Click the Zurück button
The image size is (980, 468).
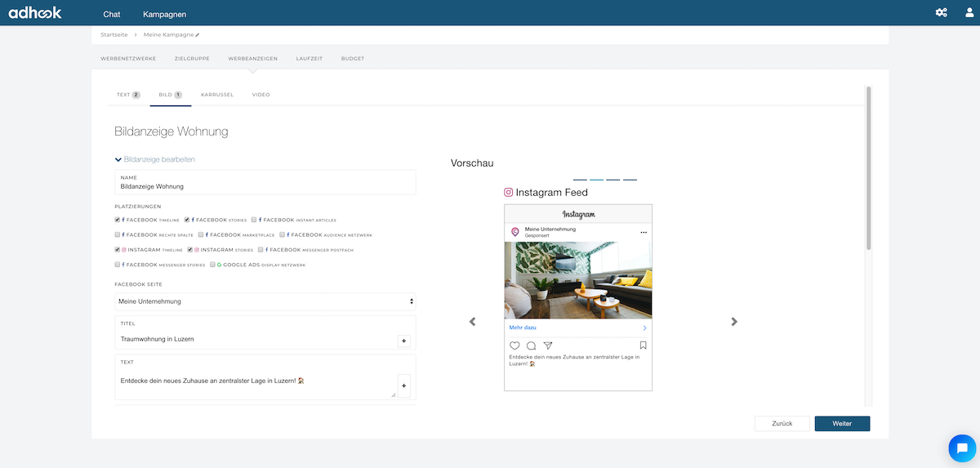pyautogui.click(x=782, y=423)
